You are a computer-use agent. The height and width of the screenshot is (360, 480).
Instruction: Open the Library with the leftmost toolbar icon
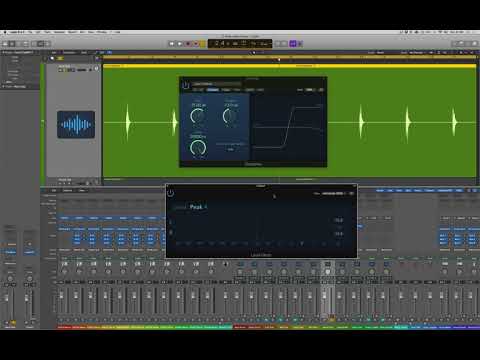pyautogui.click(x=5, y=44)
